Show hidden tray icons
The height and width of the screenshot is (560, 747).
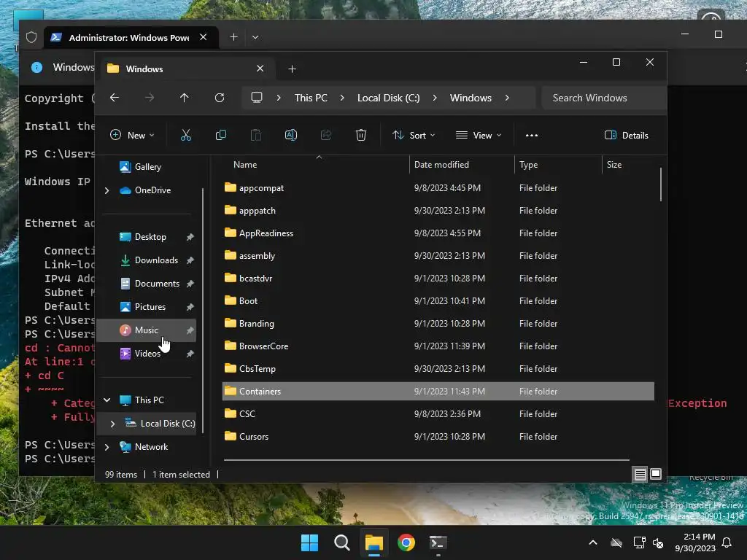pos(593,542)
